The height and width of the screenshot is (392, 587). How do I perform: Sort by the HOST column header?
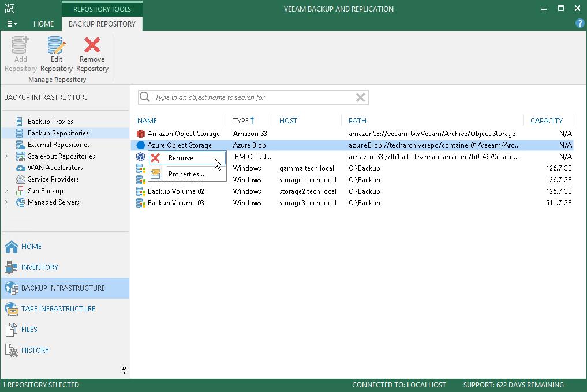click(x=288, y=121)
